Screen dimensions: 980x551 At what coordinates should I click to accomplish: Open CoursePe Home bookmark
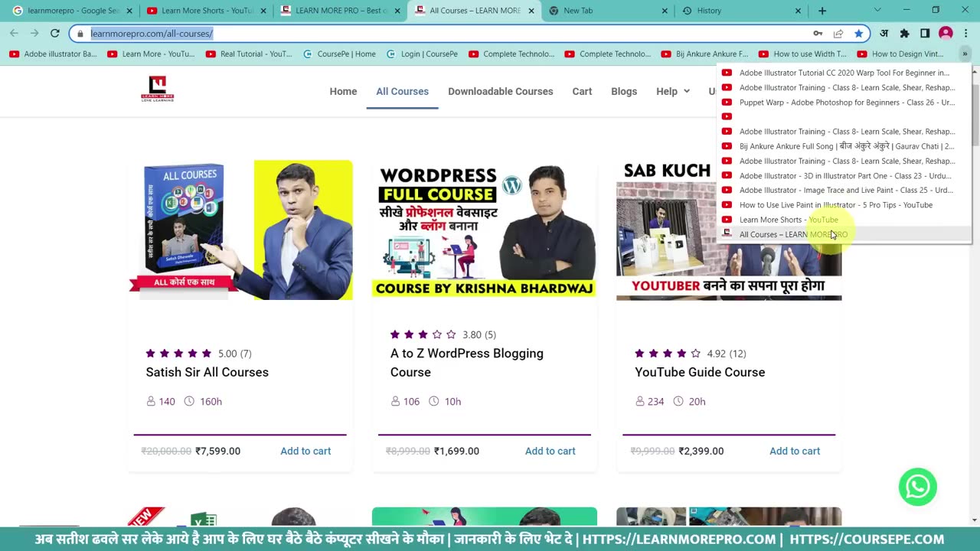[339, 54]
